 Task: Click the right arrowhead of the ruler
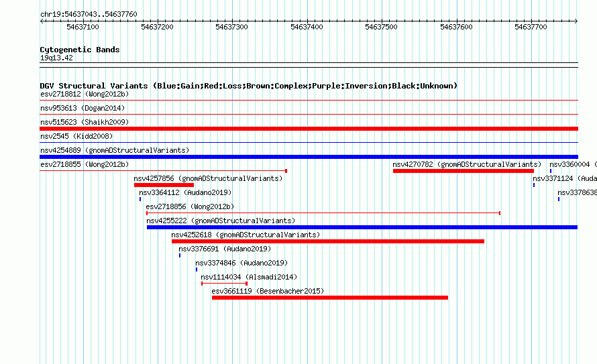pyautogui.click(x=576, y=21)
